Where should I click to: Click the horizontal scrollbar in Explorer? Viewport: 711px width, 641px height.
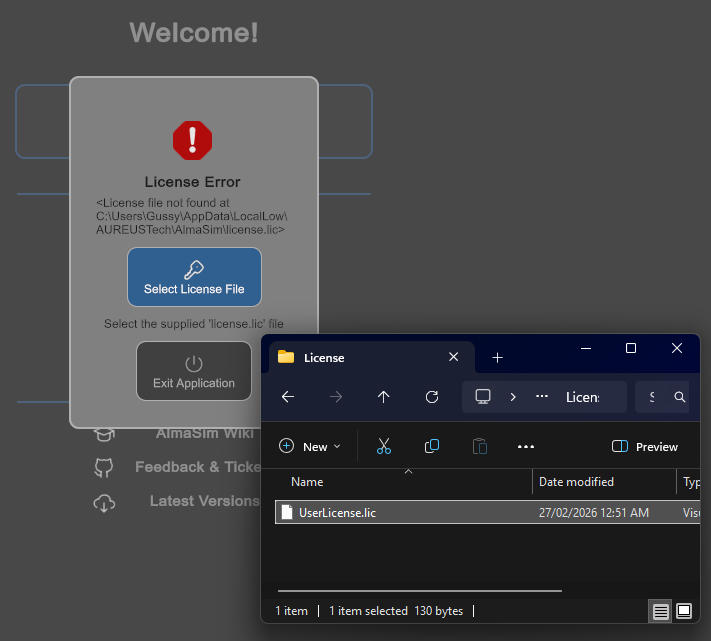419,591
